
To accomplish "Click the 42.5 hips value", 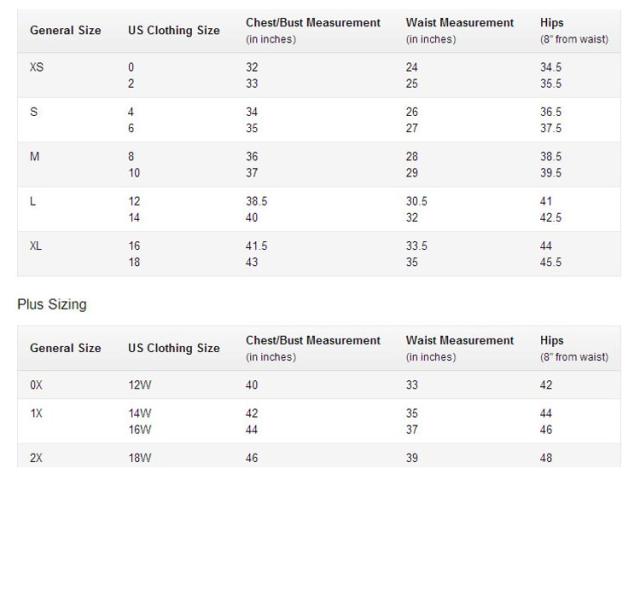I will point(551,218).
